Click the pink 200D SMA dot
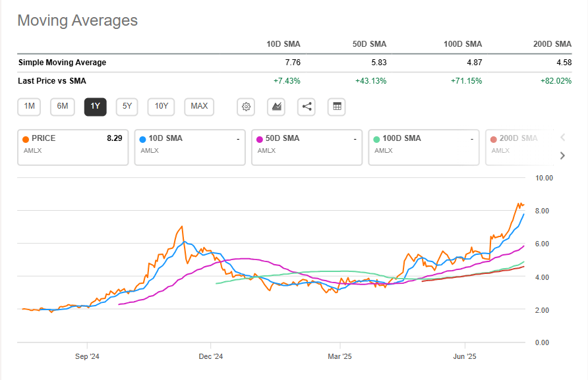588x380 pixels. click(494, 138)
